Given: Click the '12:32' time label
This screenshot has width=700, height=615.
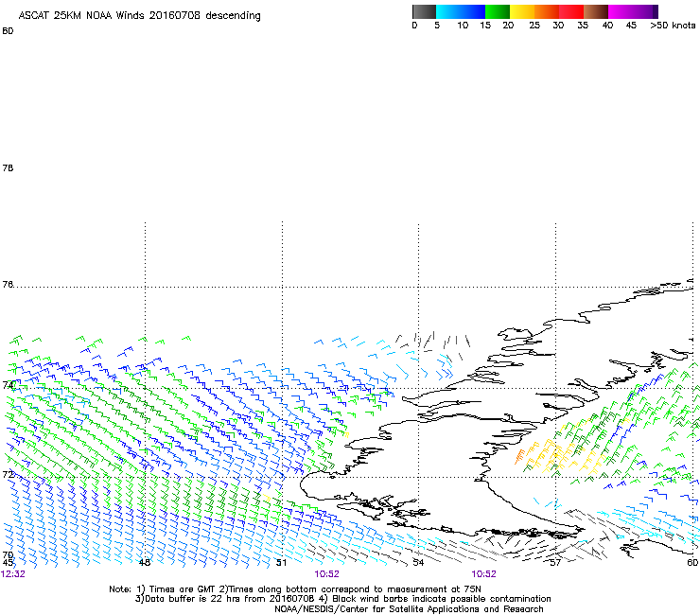Looking at the screenshot, I should 13,574.
